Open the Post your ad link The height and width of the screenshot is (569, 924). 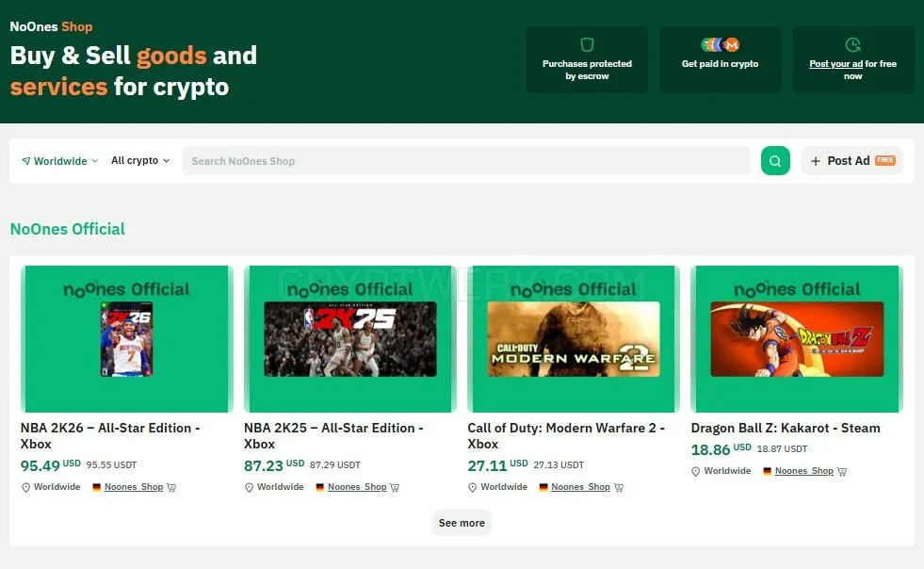pos(835,64)
